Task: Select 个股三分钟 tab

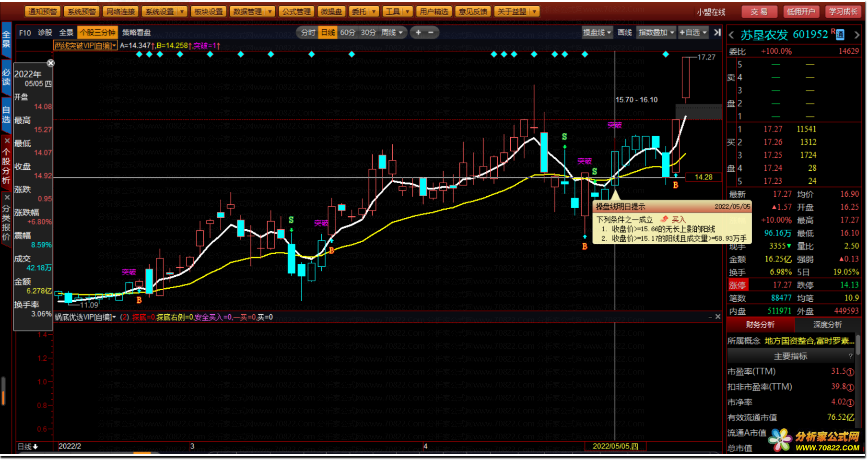Action: [x=97, y=33]
